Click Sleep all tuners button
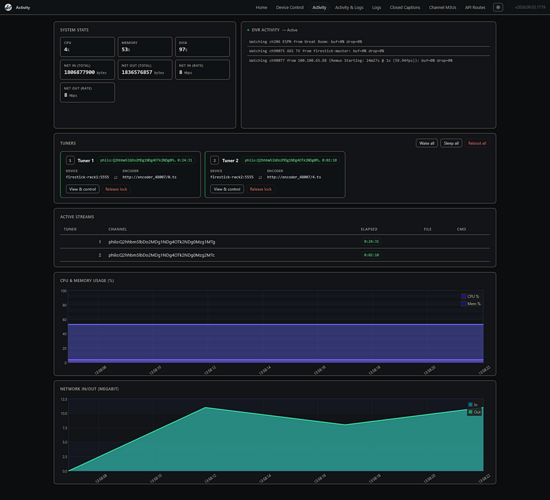 pos(451,143)
